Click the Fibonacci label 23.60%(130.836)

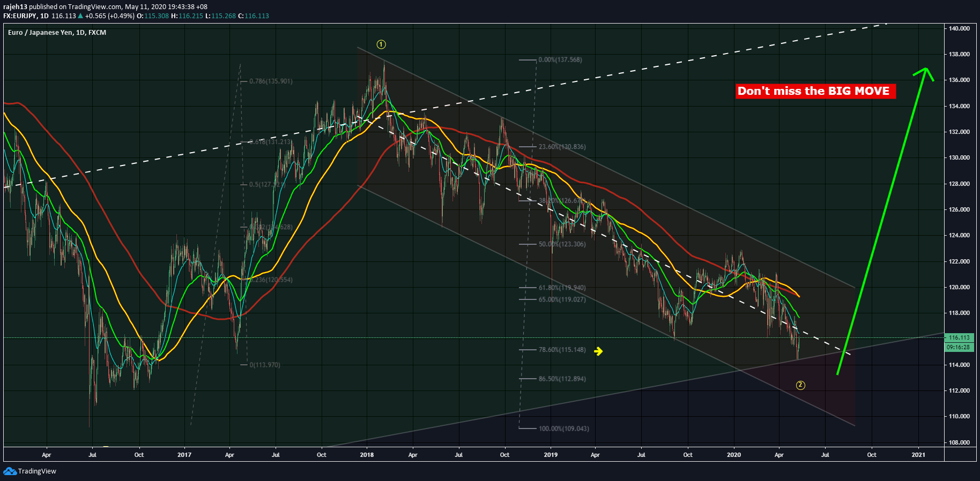[x=562, y=147]
